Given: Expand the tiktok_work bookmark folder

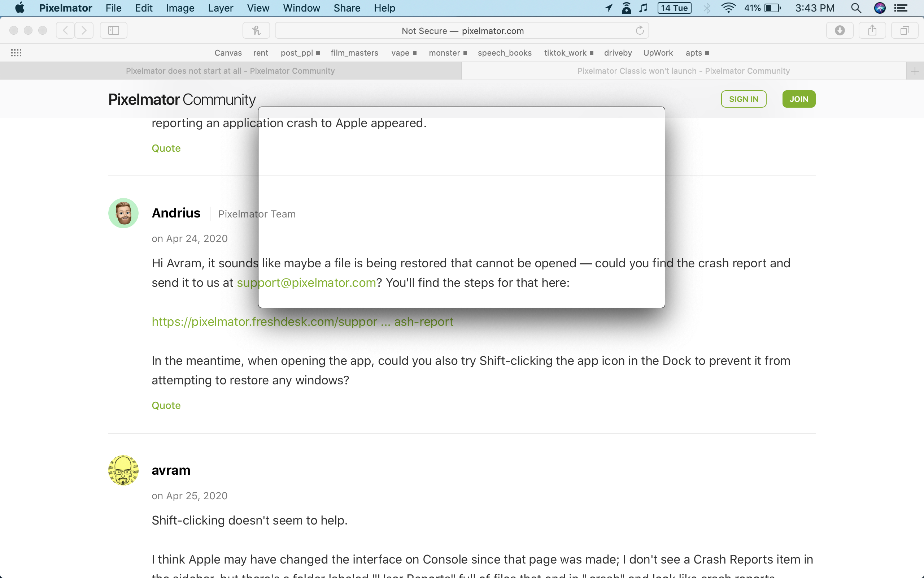Looking at the screenshot, I should point(568,53).
